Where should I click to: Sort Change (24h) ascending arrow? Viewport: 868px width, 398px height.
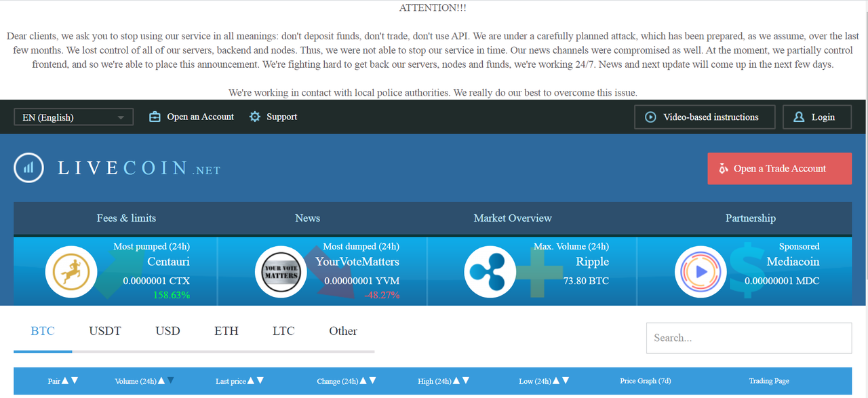coord(363,381)
